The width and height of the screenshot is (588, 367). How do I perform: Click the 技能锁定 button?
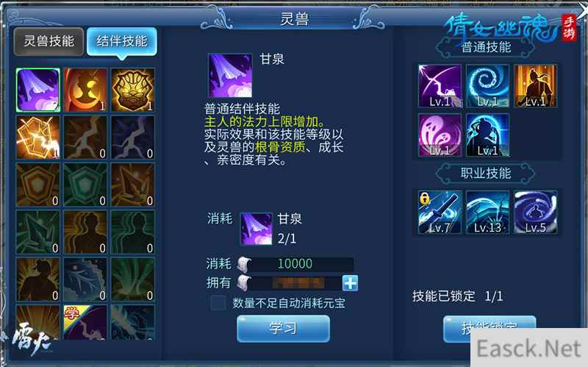pos(490,329)
